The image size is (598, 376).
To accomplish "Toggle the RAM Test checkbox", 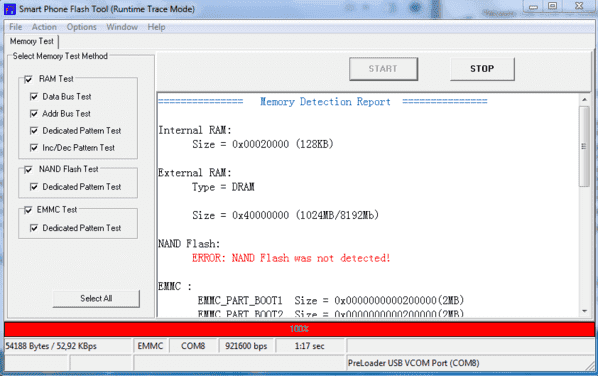I will (x=28, y=79).
